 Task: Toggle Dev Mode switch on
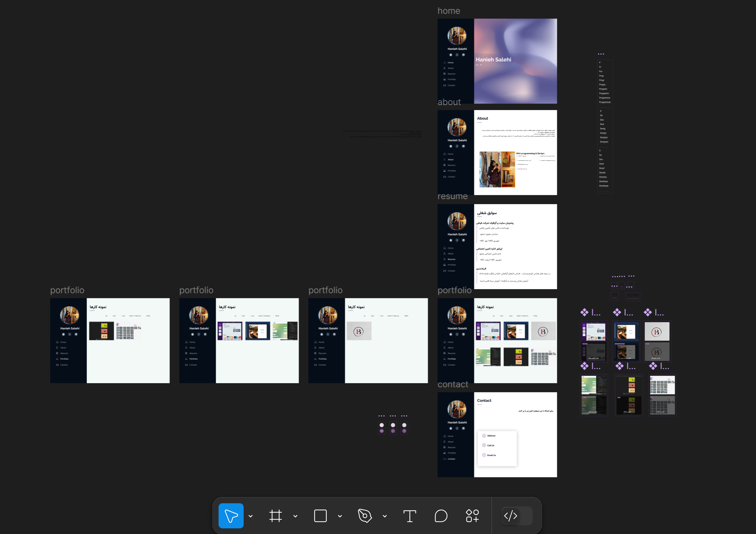(x=517, y=515)
